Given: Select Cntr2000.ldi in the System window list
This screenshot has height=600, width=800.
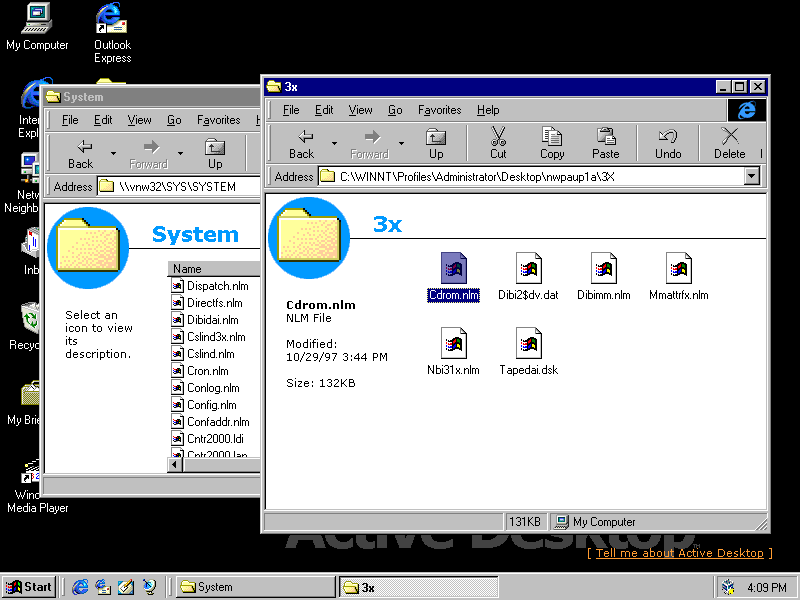Looking at the screenshot, I should [x=207, y=439].
